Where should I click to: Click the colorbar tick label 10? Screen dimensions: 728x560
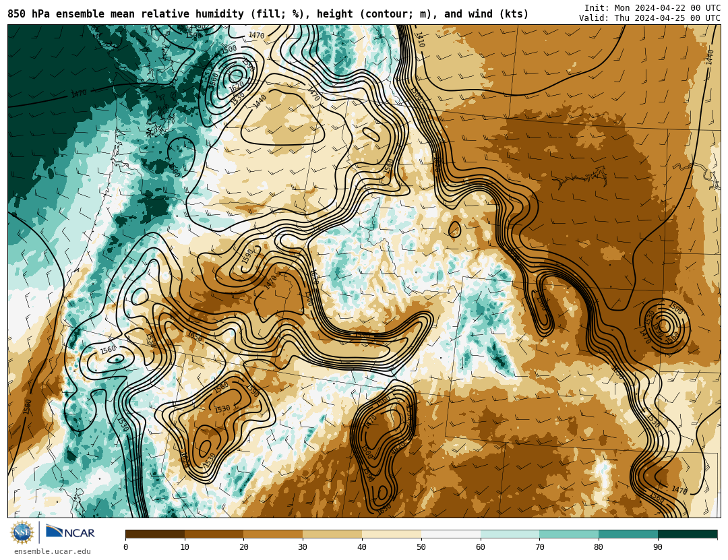[185, 547]
